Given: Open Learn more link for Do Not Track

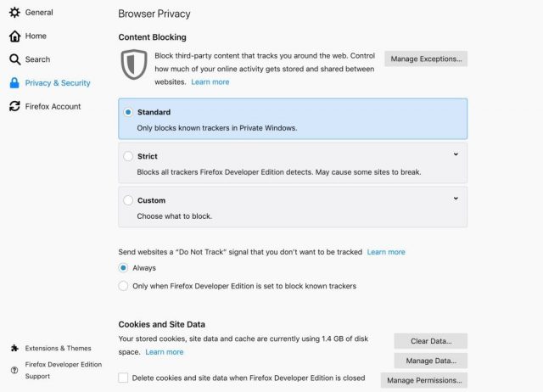Looking at the screenshot, I should 386,252.
